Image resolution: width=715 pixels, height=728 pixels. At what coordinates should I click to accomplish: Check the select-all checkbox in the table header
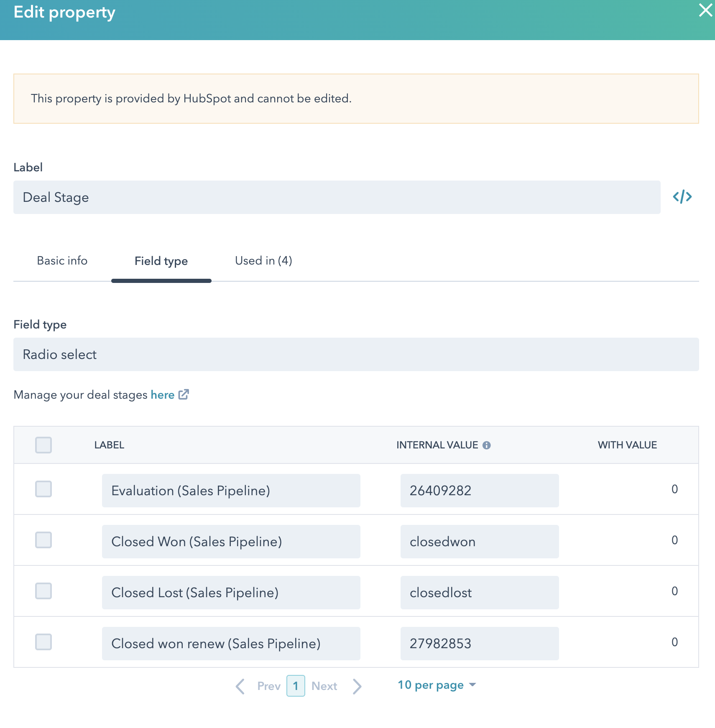click(43, 445)
